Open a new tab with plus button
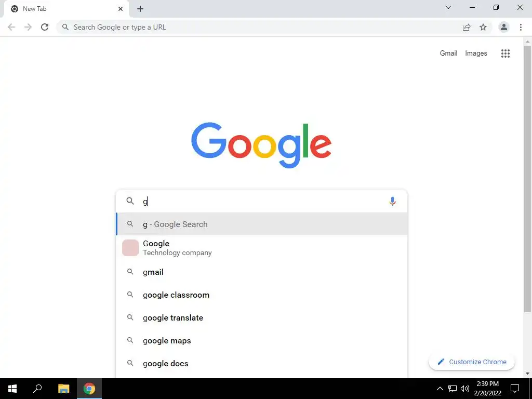Viewport: 532px width, 399px height. click(140, 9)
